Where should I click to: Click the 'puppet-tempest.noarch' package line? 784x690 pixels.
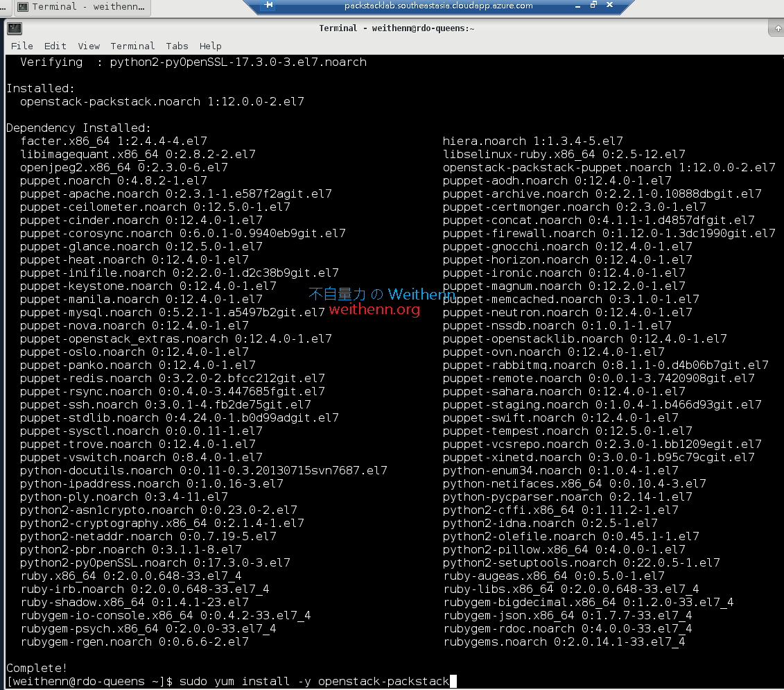pos(568,431)
